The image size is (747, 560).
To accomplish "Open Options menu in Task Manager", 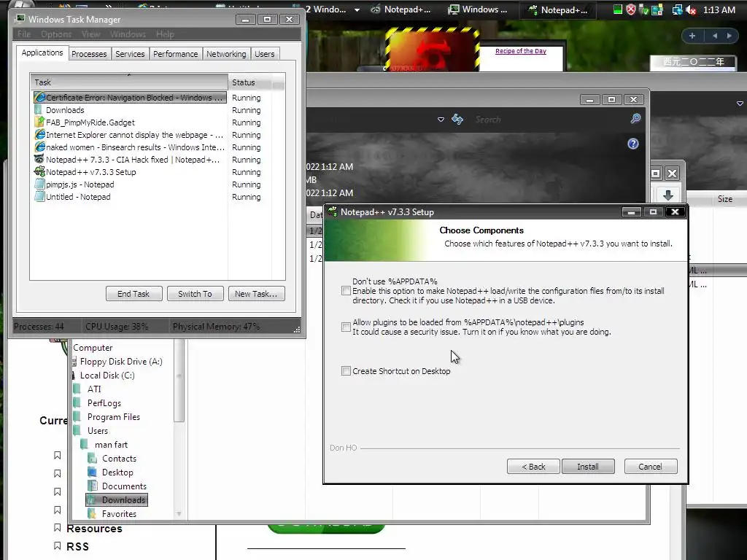I will click(x=56, y=34).
